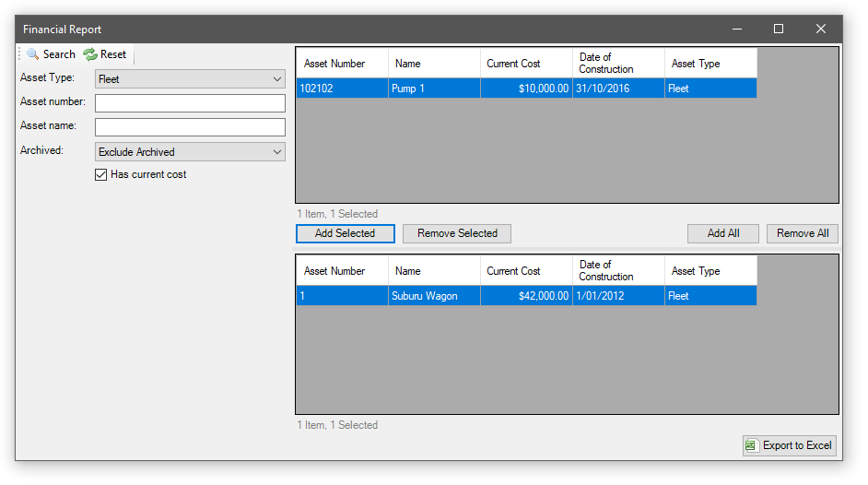Type in the Asset number field
Image resolution: width=868 pixels, height=485 pixels.
point(190,103)
